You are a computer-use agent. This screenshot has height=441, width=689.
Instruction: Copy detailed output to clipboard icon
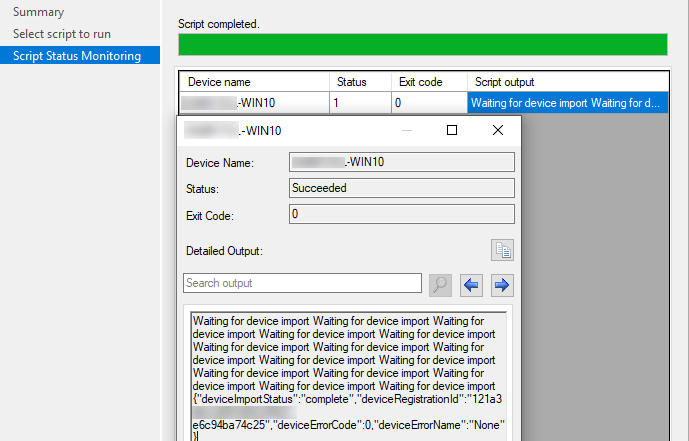point(502,250)
